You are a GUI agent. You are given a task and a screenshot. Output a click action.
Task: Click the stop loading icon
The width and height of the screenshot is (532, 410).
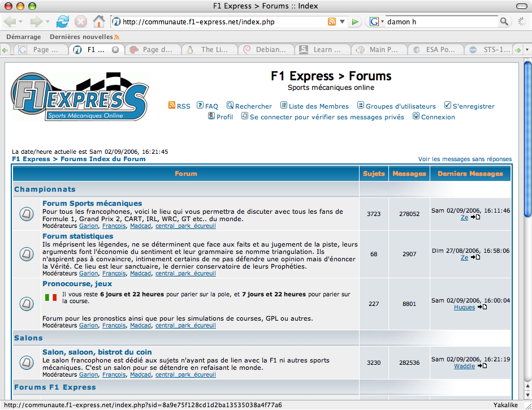81,21
